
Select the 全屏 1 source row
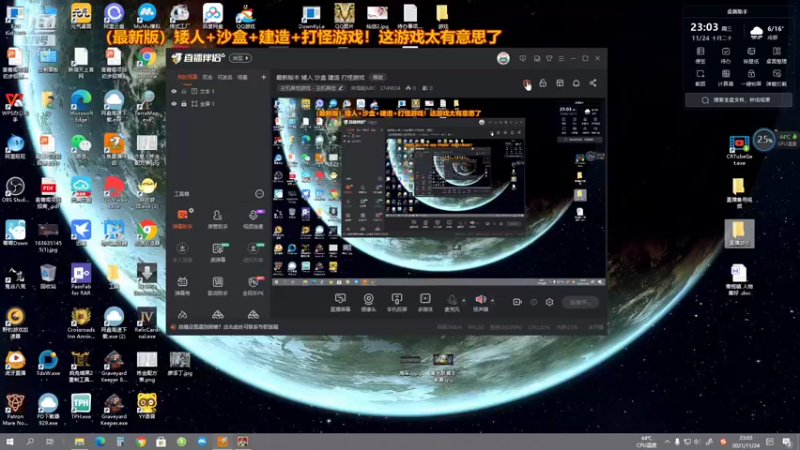click(218, 104)
